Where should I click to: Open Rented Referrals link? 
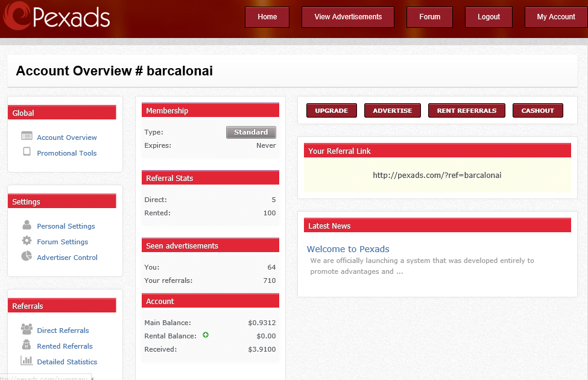65,346
